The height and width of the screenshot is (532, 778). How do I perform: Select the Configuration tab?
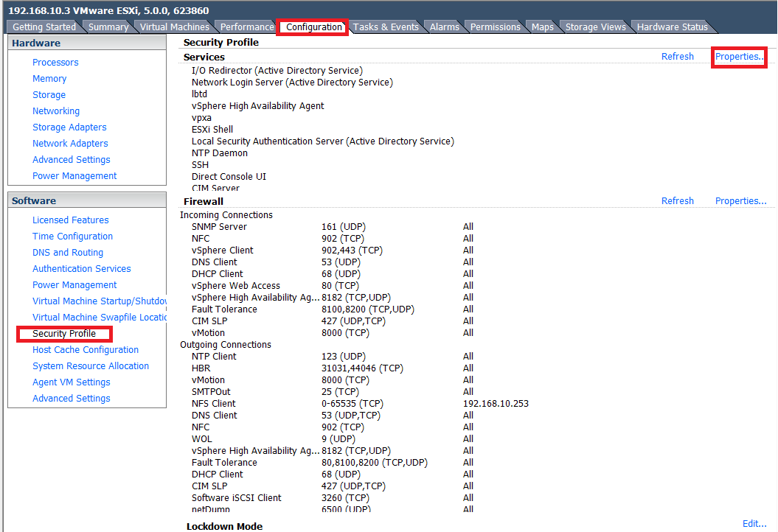coord(314,27)
